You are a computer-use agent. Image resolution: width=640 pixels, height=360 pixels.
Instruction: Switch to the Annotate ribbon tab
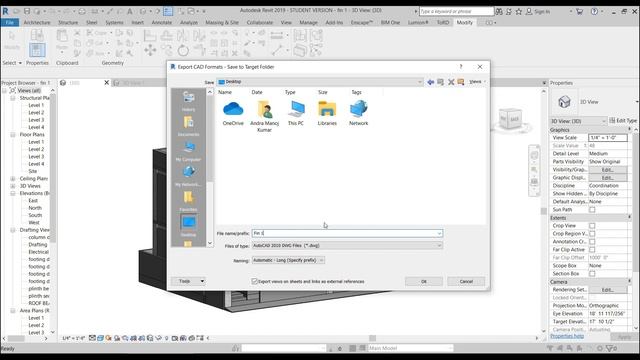point(162,22)
